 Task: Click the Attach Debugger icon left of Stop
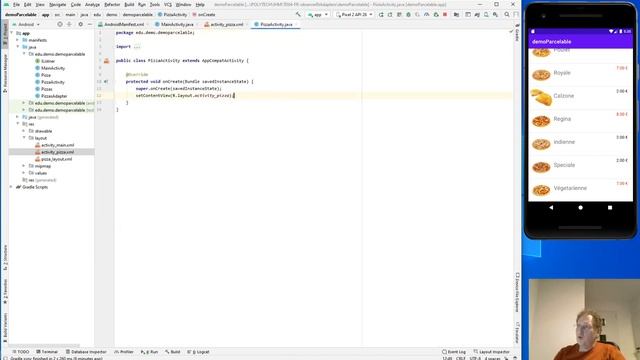[436, 15]
